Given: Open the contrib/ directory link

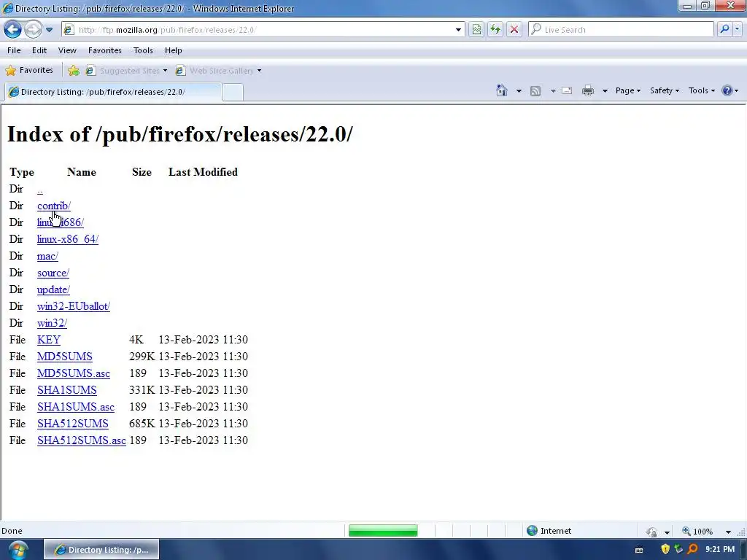Looking at the screenshot, I should 54,206.
